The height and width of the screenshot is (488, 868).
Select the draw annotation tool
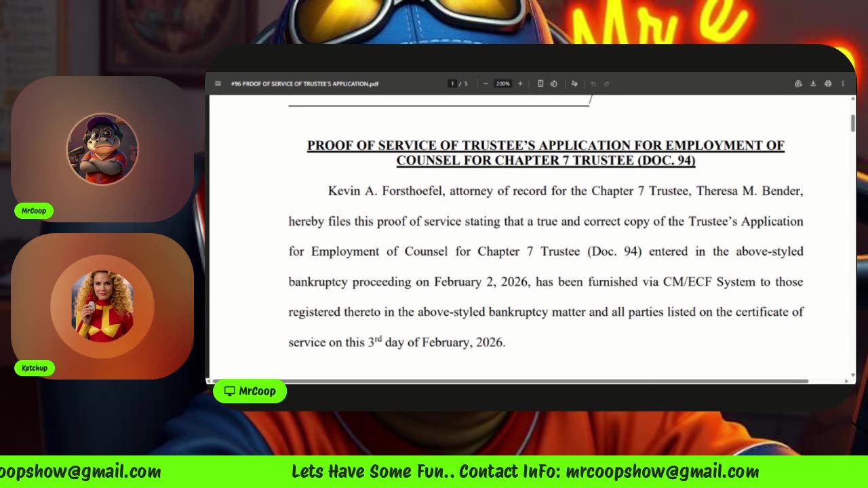[x=574, y=84]
